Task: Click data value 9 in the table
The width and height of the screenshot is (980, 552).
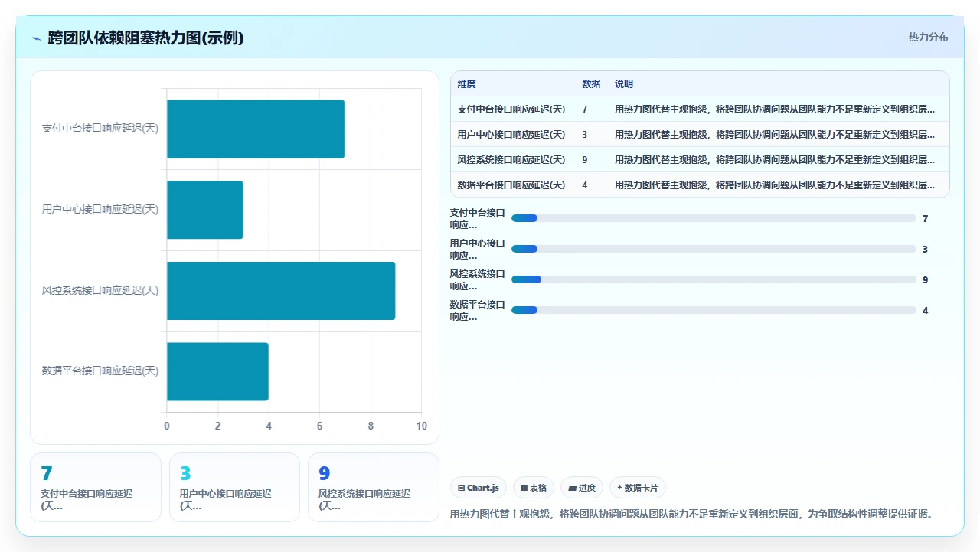Action: point(585,160)
